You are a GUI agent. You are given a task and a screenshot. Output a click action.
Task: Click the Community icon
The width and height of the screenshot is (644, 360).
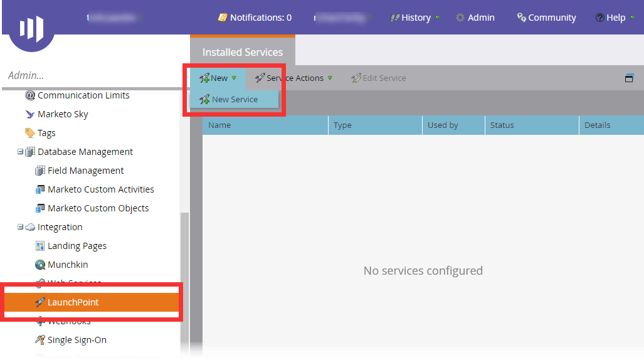pos(521,18)
